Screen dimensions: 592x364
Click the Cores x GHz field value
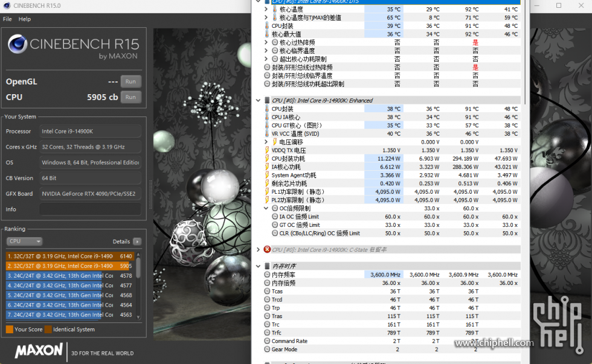[x=90, y=147]
